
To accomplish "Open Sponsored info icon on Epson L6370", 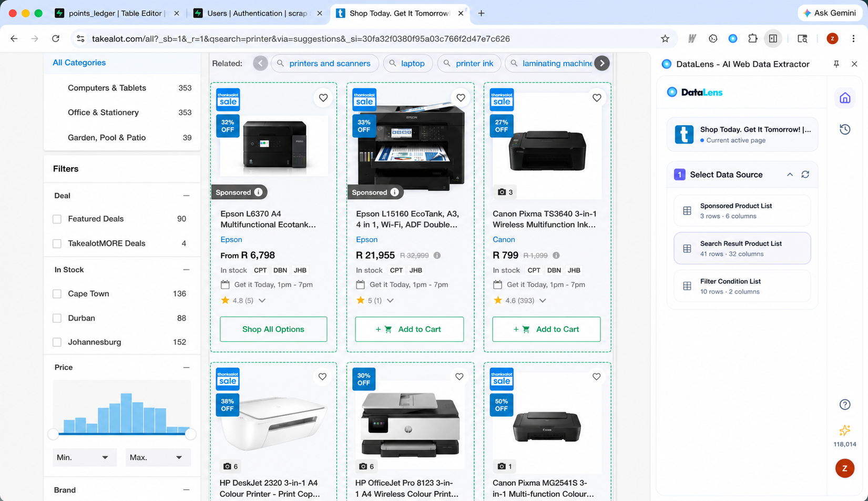I will [x=258, y=192].
